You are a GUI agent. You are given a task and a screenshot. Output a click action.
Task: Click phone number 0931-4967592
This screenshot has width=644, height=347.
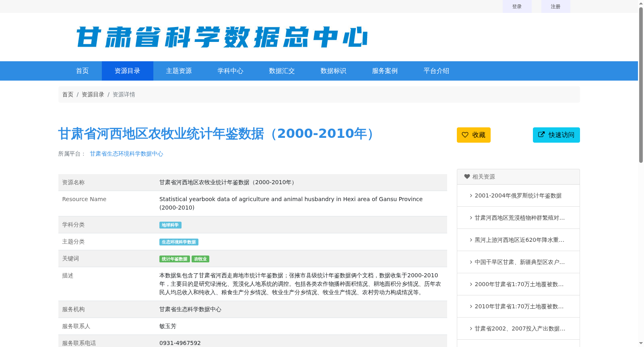[180, 343]
